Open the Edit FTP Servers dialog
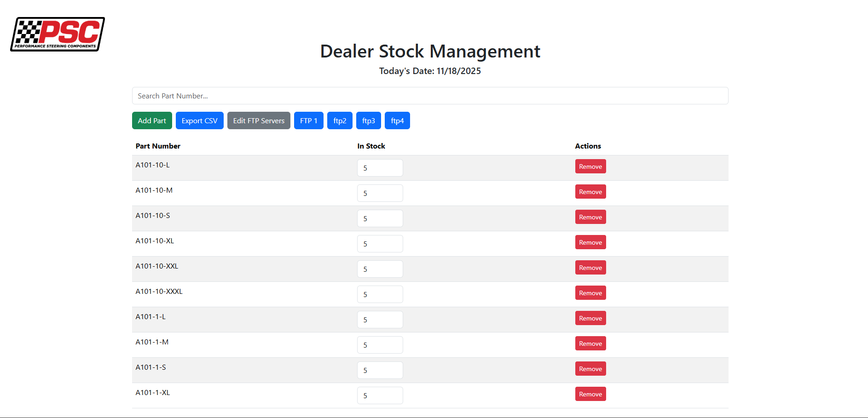Screen dimensions: 868x418 click(x=258, y=120)
